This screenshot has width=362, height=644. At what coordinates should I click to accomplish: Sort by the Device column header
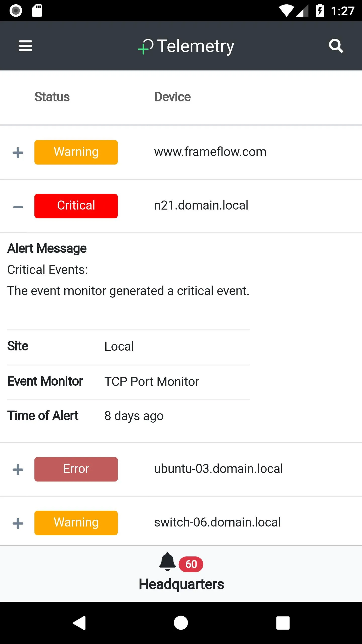tap(172, 97)
